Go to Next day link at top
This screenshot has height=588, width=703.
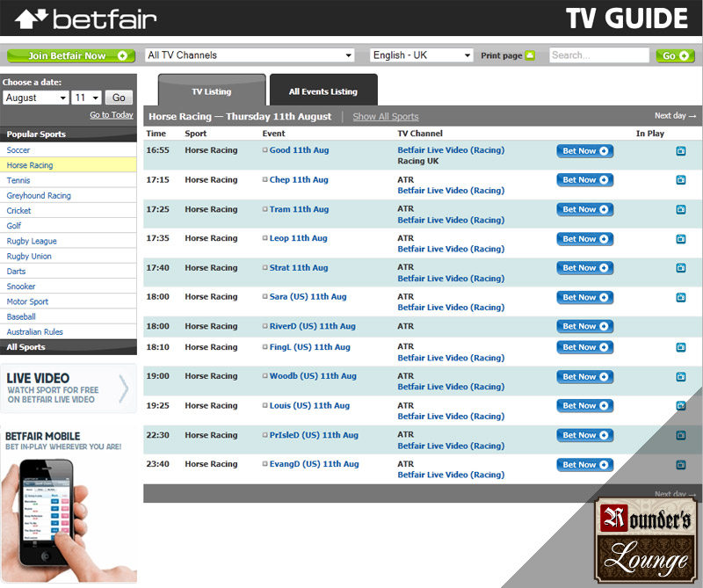point(675,116)
